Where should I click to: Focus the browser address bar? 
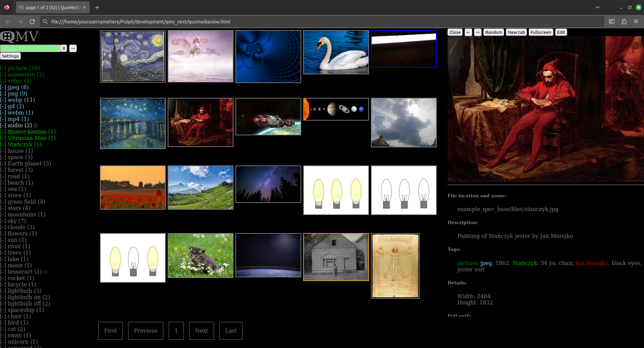pyautogui.click(x=322, y=21)
